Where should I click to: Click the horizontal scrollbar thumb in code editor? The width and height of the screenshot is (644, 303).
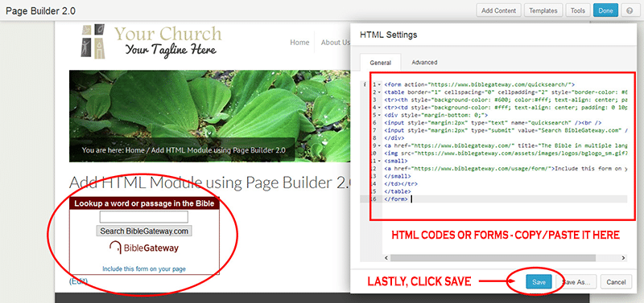tap(493, 258)
